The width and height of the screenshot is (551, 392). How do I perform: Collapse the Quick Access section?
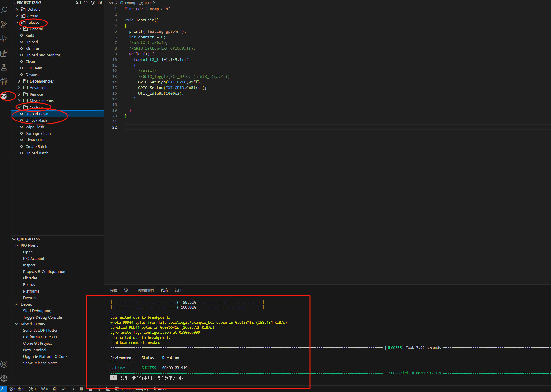click(x=14, y=239)
